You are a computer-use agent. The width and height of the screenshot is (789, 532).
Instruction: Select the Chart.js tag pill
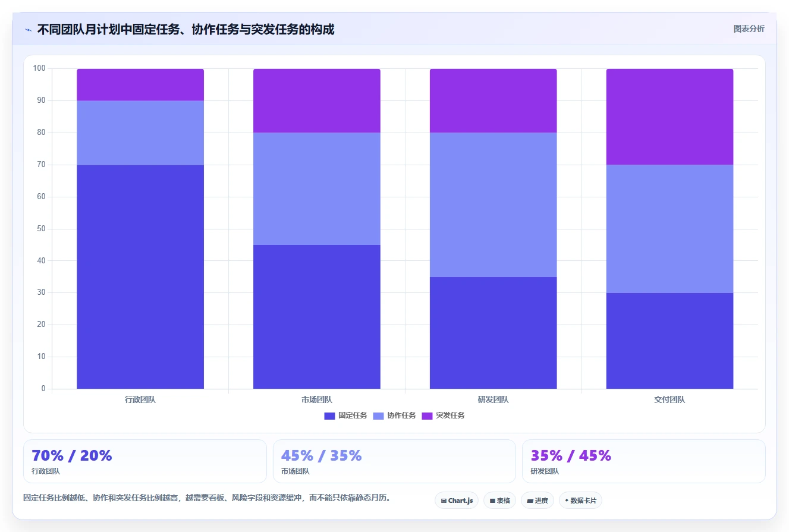pos(457,500)
